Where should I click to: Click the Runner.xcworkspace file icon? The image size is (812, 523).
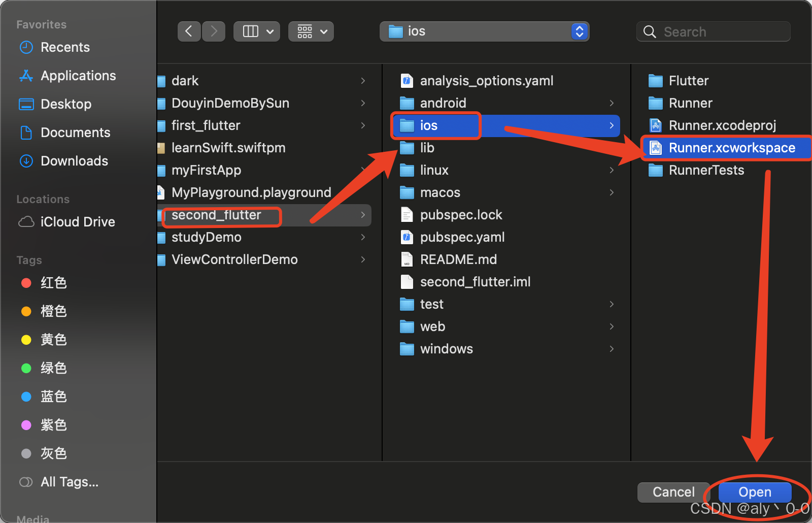pyautogui.click(x=656, y=148)
